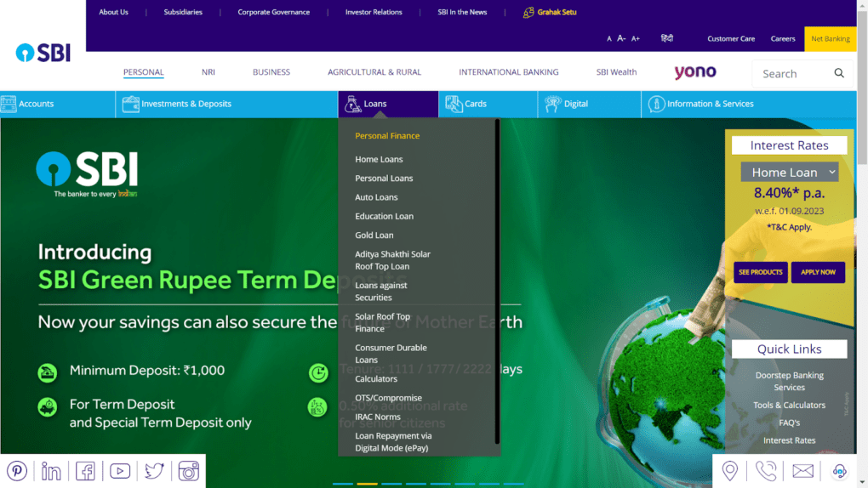
Task: Select the NRI tab
Action: click(x=208, y=72)
